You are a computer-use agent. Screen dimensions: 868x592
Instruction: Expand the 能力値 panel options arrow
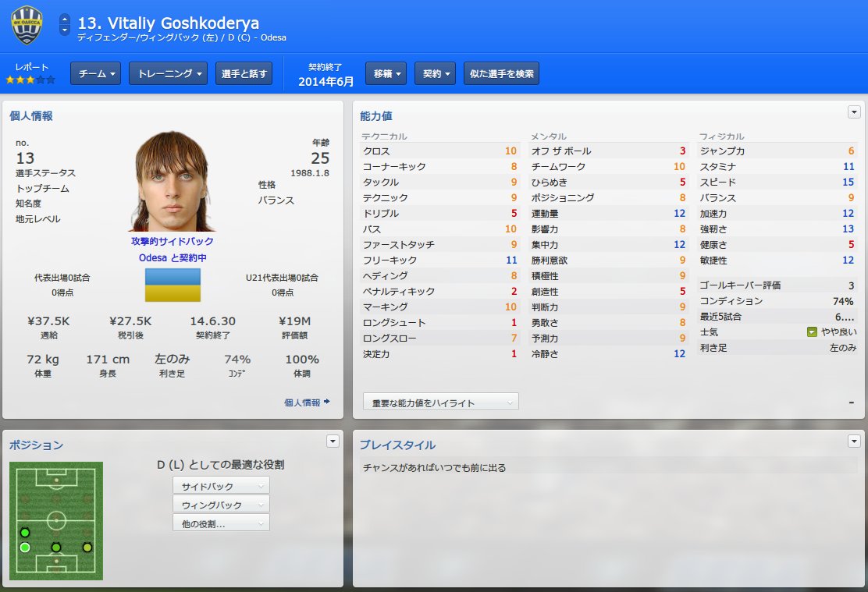point(854,112)
